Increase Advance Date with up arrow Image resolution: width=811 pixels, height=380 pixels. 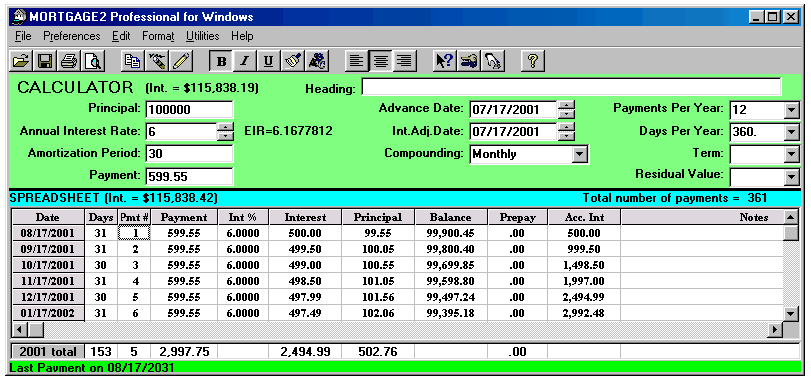[567, 105]
